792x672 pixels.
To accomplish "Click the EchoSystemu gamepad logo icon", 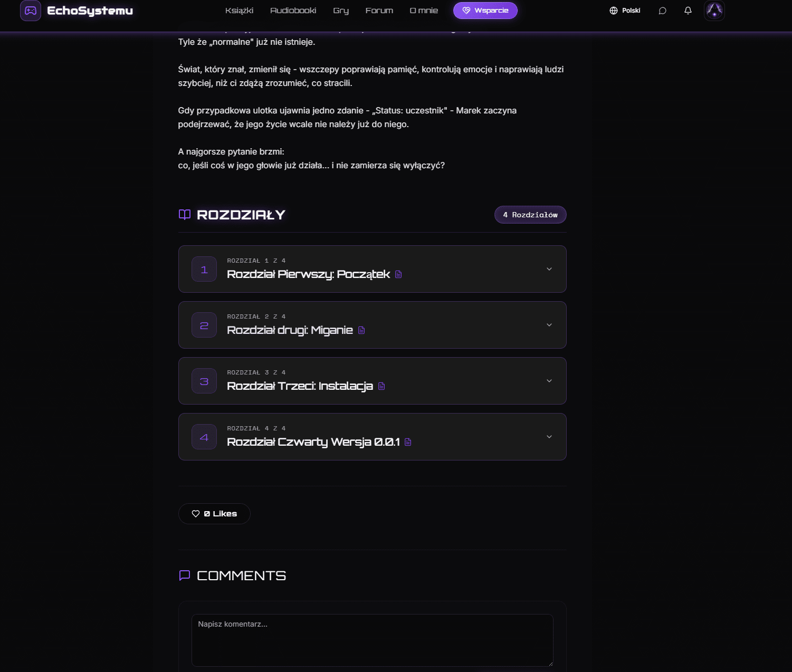I will (31, 11).
